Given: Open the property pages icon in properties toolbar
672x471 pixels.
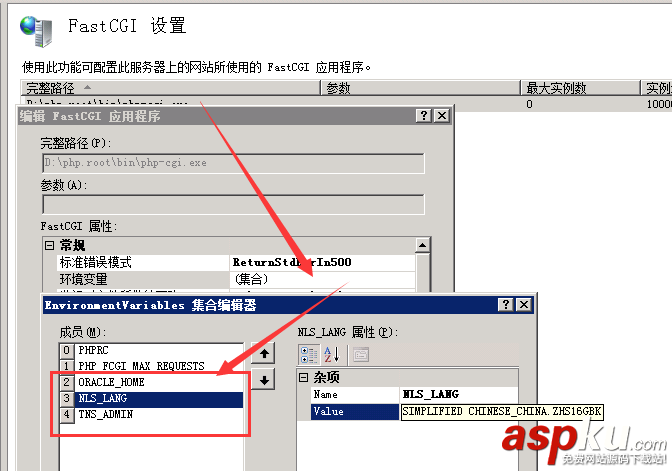Looking at the screenshot, I should (x=361, y=354).
